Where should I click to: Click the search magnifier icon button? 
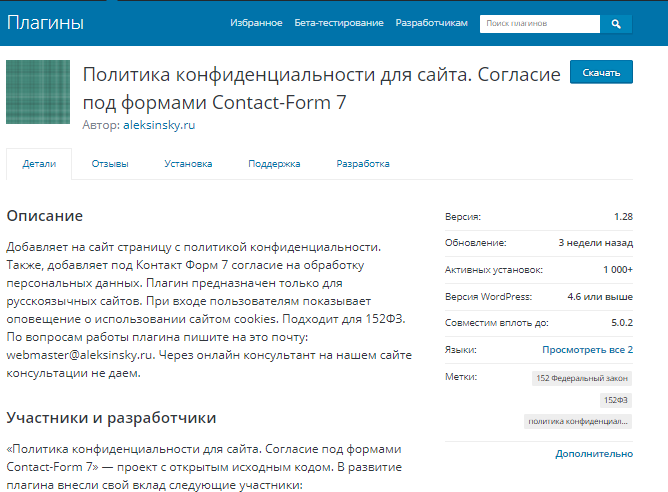pyautogui.click(x=616, y=24)
